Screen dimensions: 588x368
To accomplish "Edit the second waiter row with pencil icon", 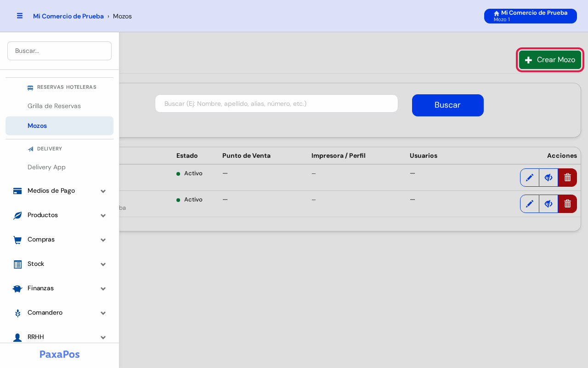I will click(x=530, y=204).
